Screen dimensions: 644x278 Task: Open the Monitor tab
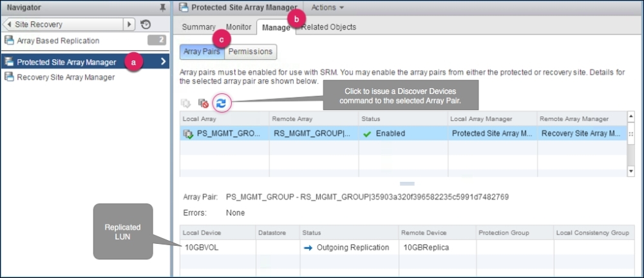(x=239, y=27)
